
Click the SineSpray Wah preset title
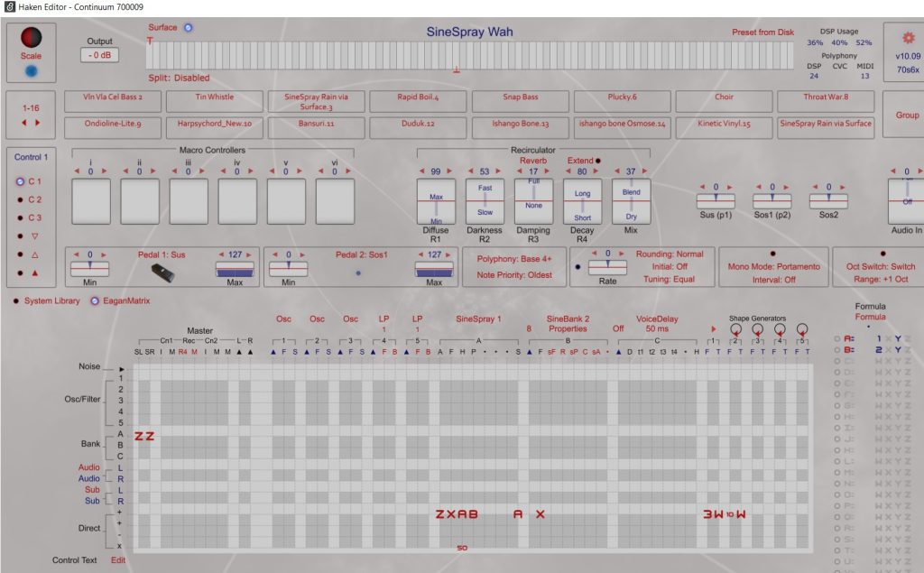click(x=469, y=32)
